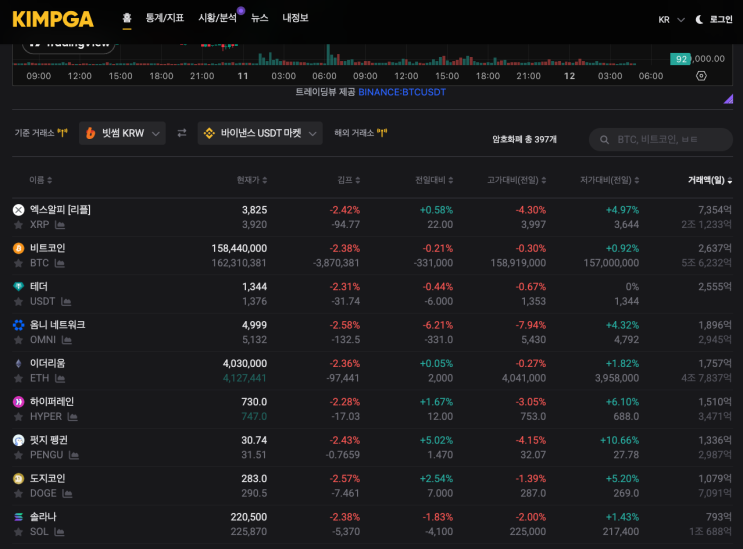
Task: Click the 로그인 login link
Action: (x=721, y=19)
